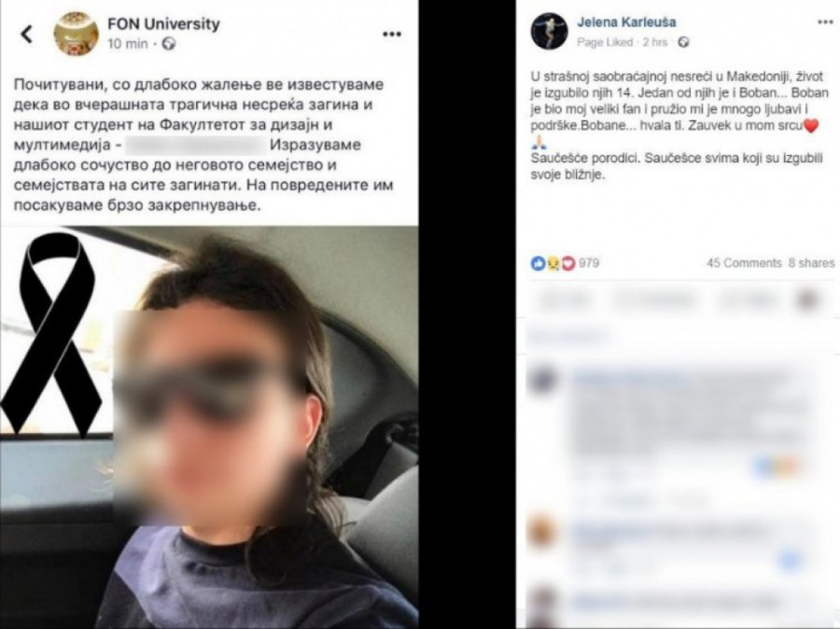Open the 45 Comments link

(x=744, y=263)
